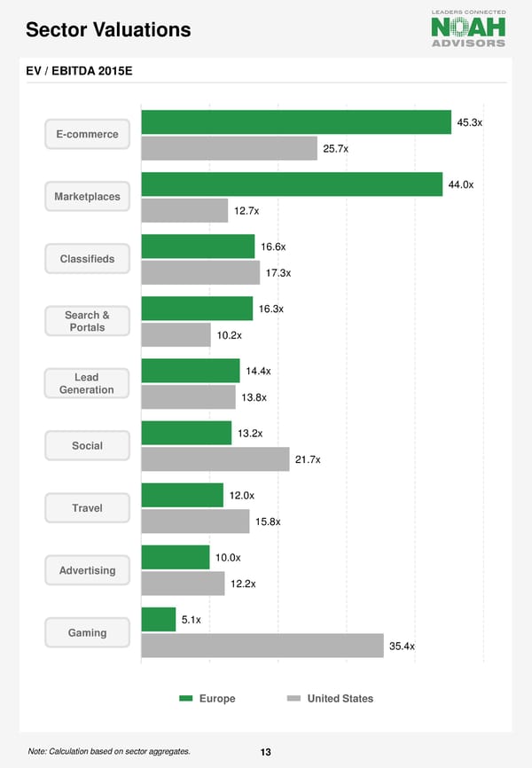Click the Gaming United States 35.4x bar
Image resolution: width=532 pixels, height=768 pixels.
pos(262,646)
